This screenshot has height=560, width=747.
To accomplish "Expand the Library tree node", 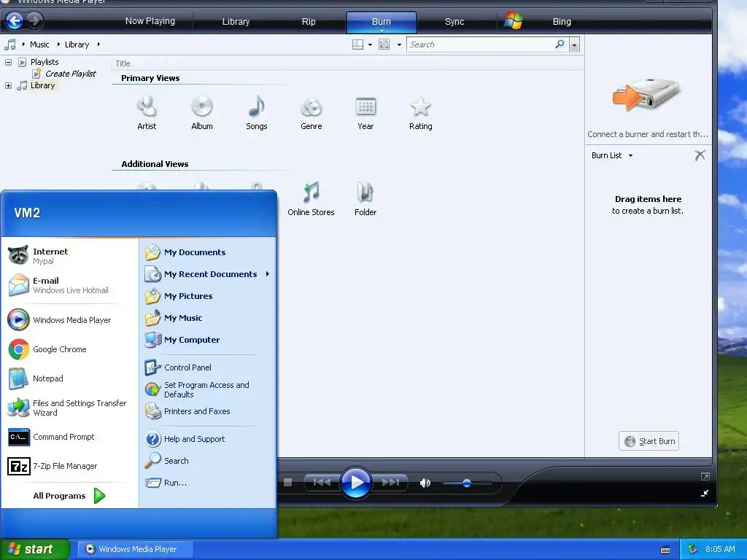I will click(x=8, y=86).
